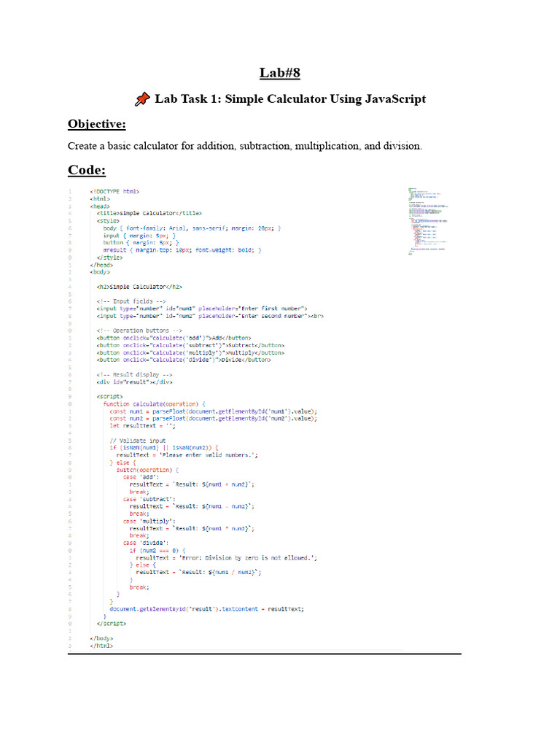Click the input line with id num2
This screenshot has width=560, height=747.
click(x=210, y=316)
